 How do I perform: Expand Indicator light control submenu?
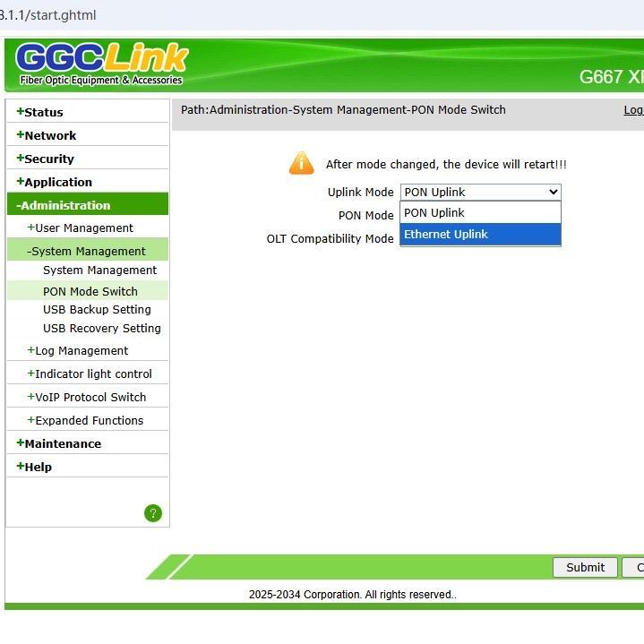tap(92, 374)
